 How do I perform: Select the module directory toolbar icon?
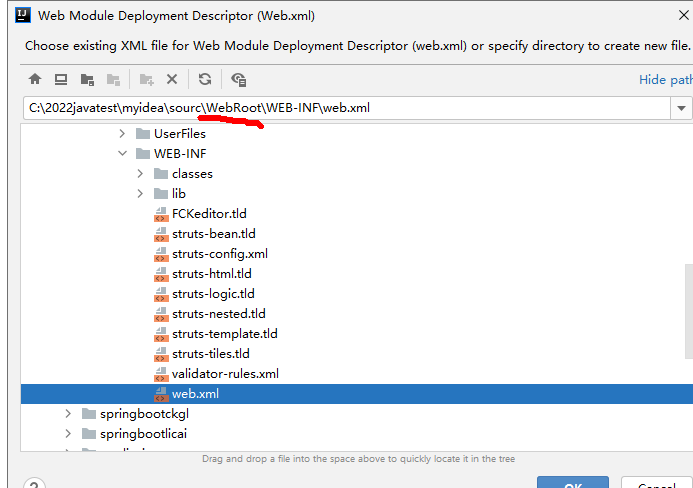click(114, 80)
